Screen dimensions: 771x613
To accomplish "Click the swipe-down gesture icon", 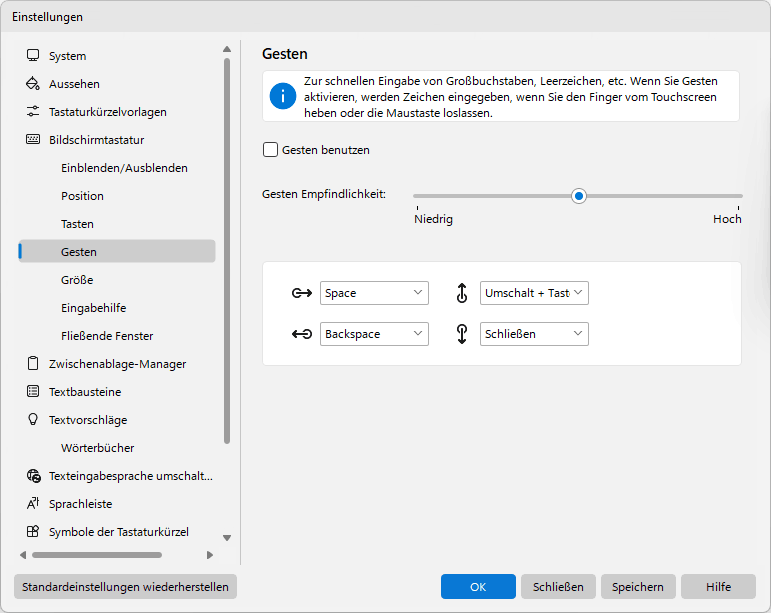I will pyautogui.click(x=462, y=334).
